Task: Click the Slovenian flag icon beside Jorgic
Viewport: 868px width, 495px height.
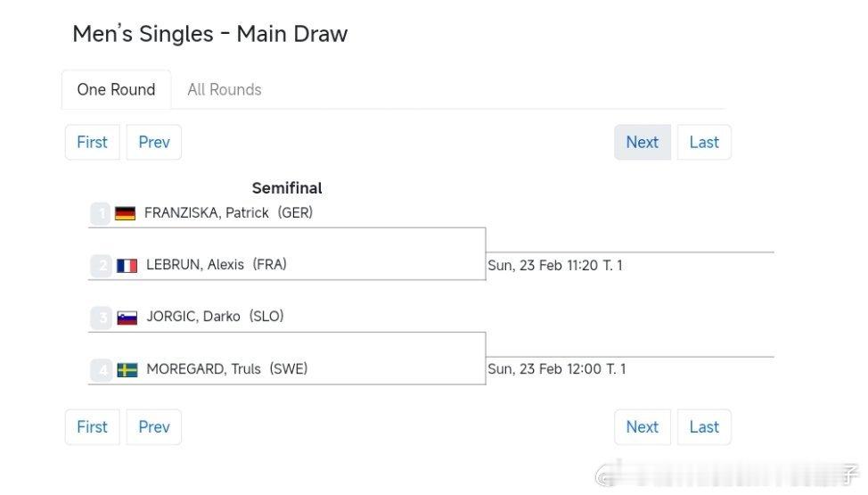Action: click(127, 318)
